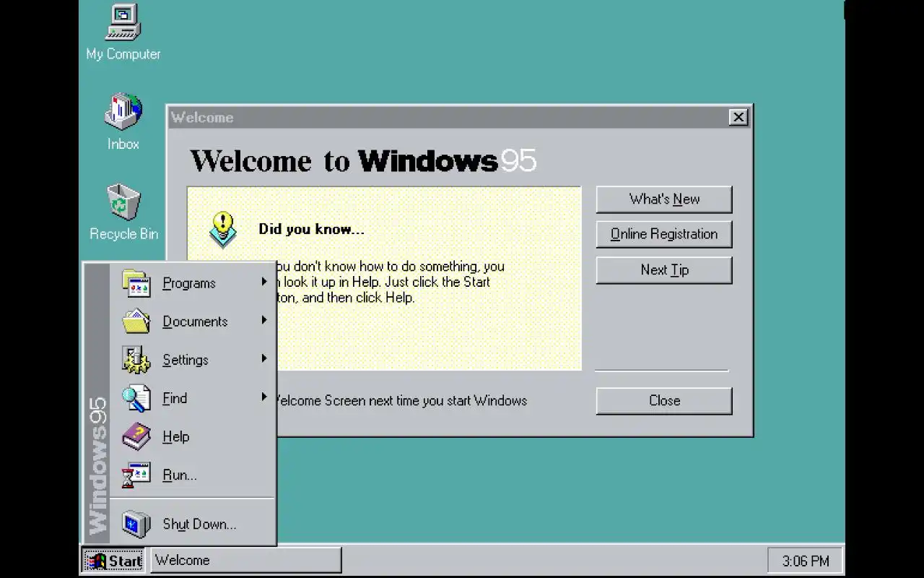Choose Settings label in the Start menu
Screen dimensions: 924x578
[186, 360]
